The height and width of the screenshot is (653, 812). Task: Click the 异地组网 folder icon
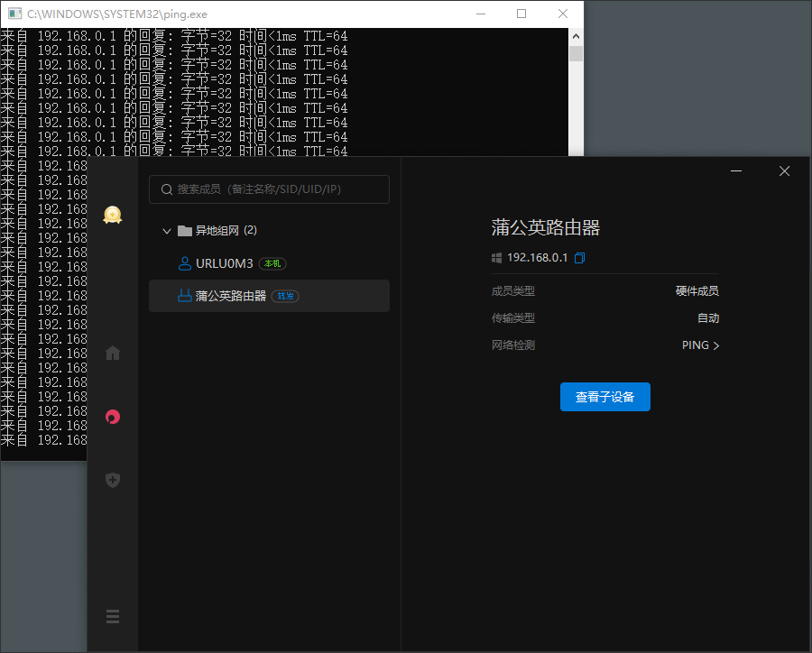185,231
